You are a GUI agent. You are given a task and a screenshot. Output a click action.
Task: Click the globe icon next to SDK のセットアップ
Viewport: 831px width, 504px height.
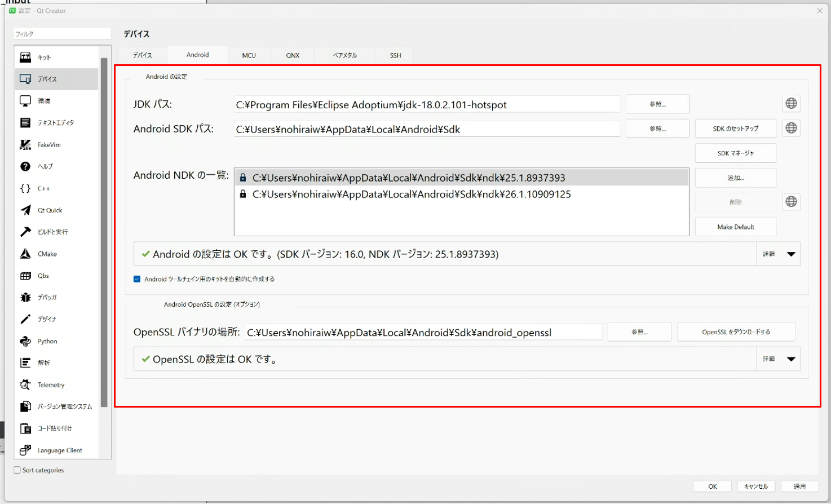[791, 129]
